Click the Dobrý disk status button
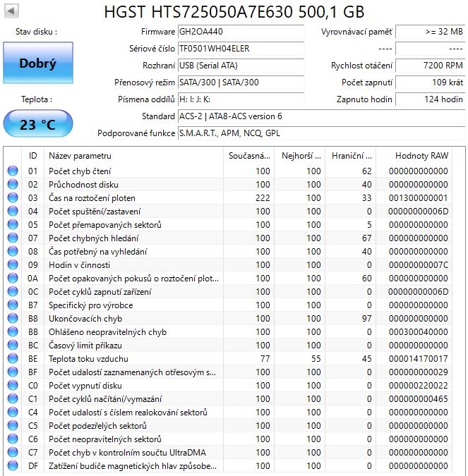 point(38,63)
